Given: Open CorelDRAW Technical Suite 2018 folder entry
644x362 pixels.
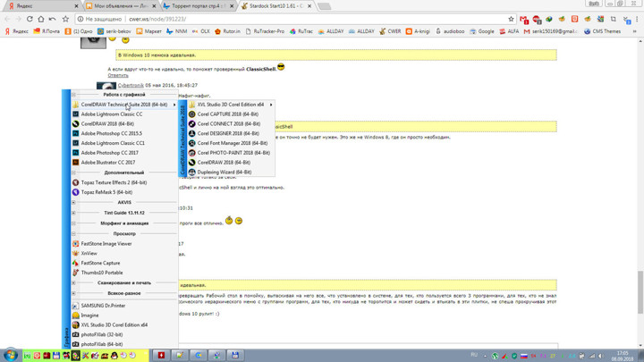Looking at the screenshot, I should (x=124, y=105).
